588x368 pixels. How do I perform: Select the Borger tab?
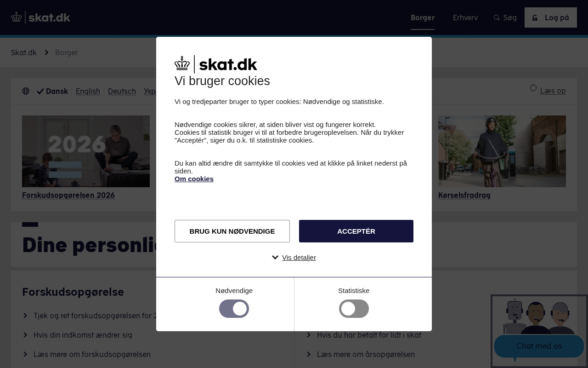pyautogui.click(x=423, y=17)
